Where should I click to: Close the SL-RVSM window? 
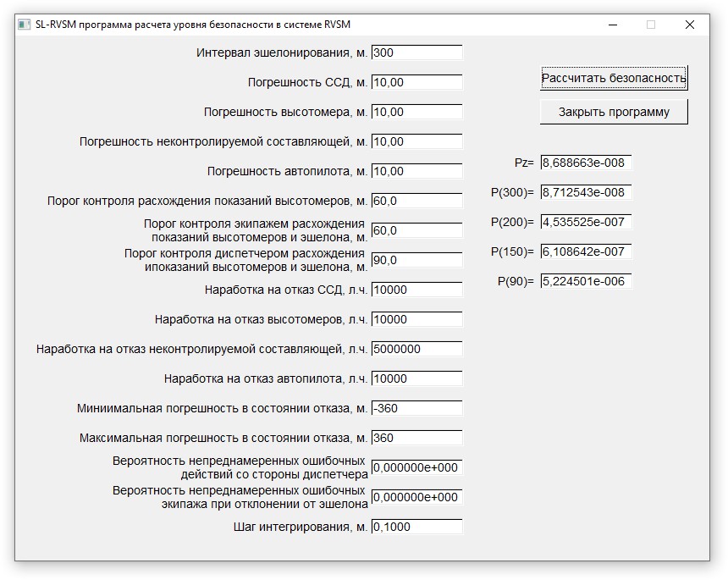click(689, 25)
